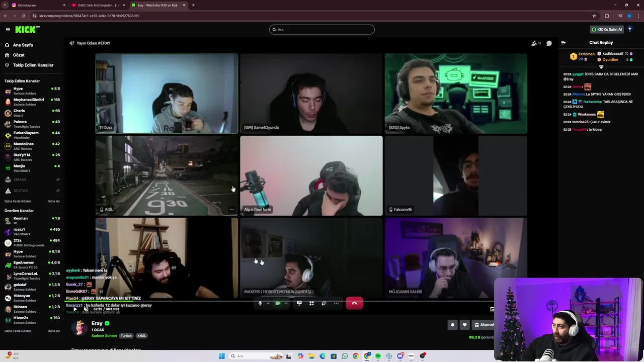Show the Daha Fazla Göster followed channels
Viewport: 644px width, 362px height.
(18, 201)
